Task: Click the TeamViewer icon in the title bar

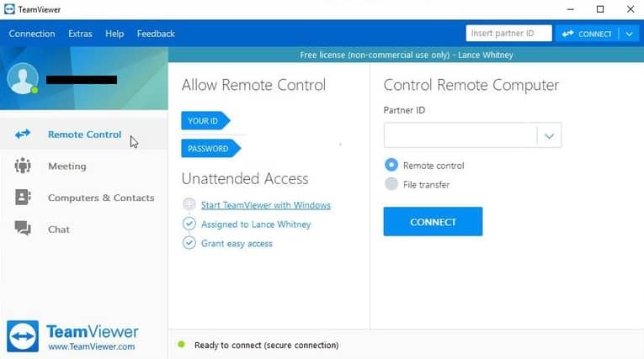Action: click(9, 9)
